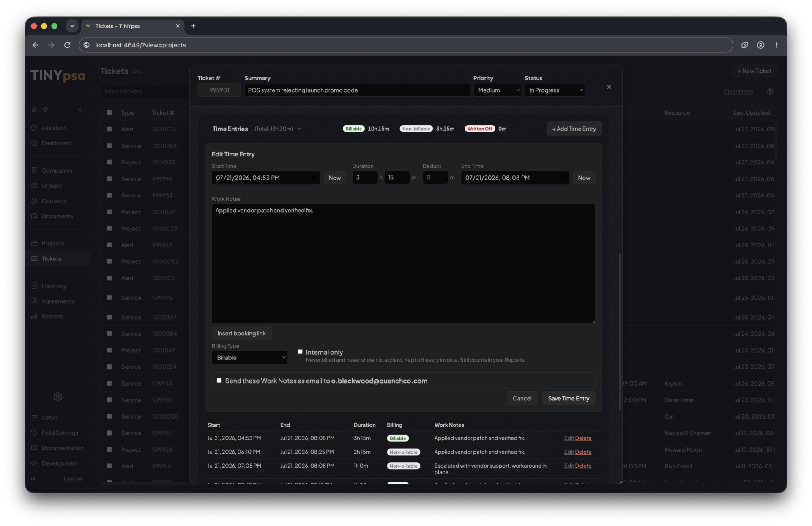Open Reports in the sidebar

point(52,316)
